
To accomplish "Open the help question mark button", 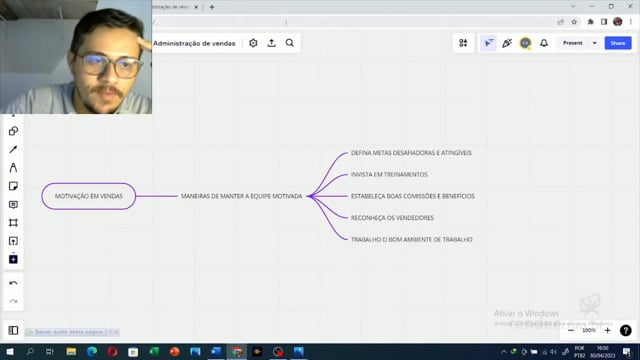I will pos(625,330).
